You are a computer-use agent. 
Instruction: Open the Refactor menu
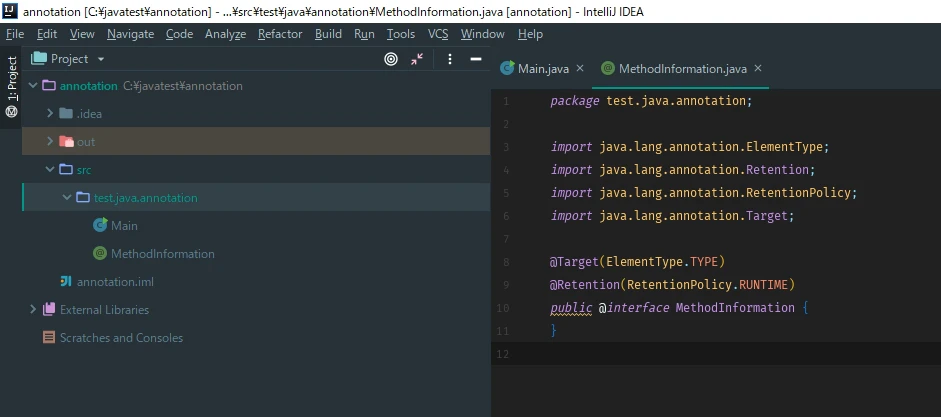click(x=280, y=34)
